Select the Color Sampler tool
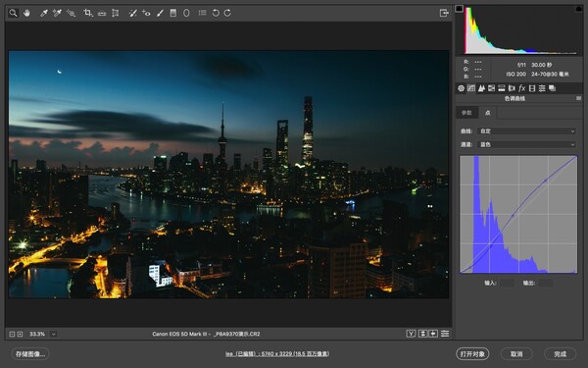This screenshot has height=368, width=588. [57, 13]
